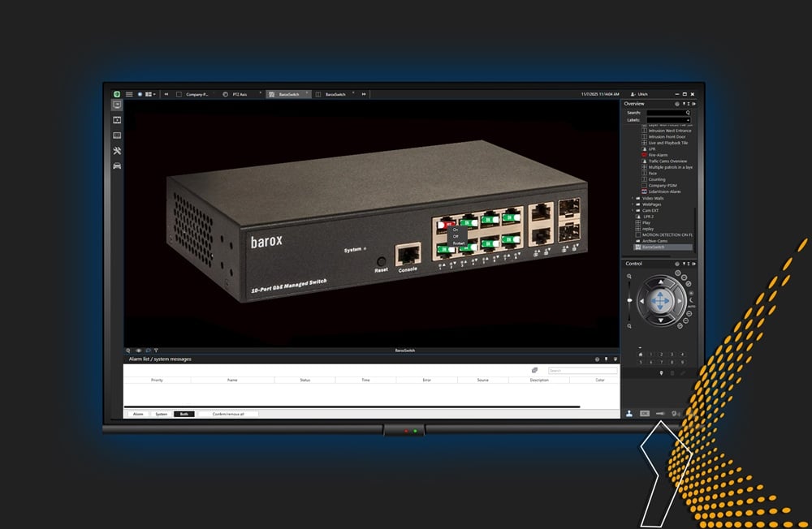The height and width of the screenshot is (529, 812).
Task: Pan right with PTZ right arrow
Action: (x=680, y=301)
